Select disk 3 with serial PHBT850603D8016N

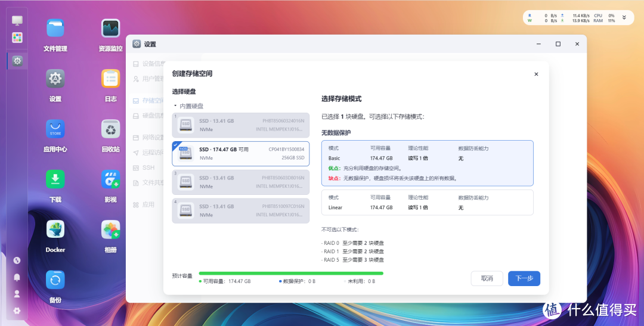(241, 182)
